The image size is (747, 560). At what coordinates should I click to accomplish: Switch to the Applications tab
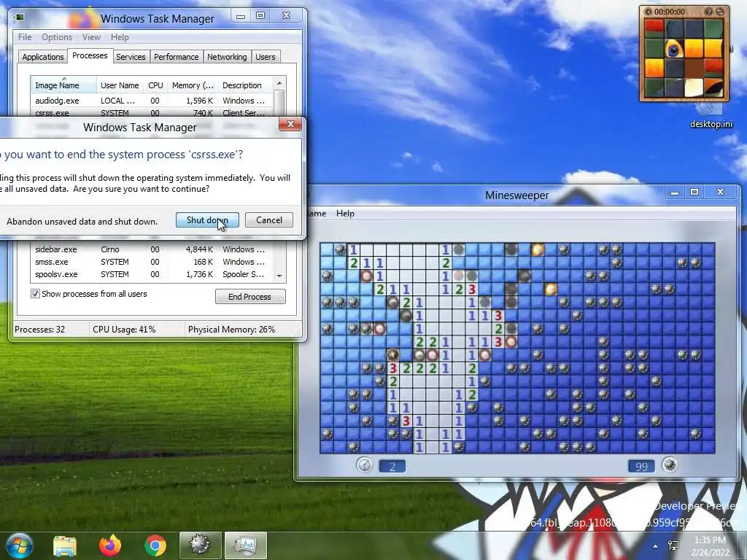(43, 57)
